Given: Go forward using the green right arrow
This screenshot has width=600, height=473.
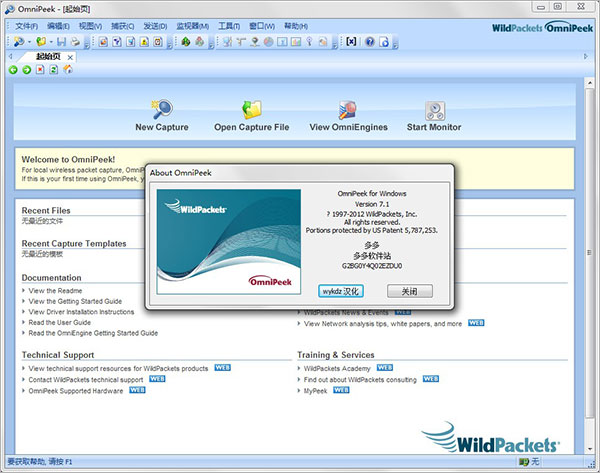Looking at the screenshot, I should tap(26, 70).
